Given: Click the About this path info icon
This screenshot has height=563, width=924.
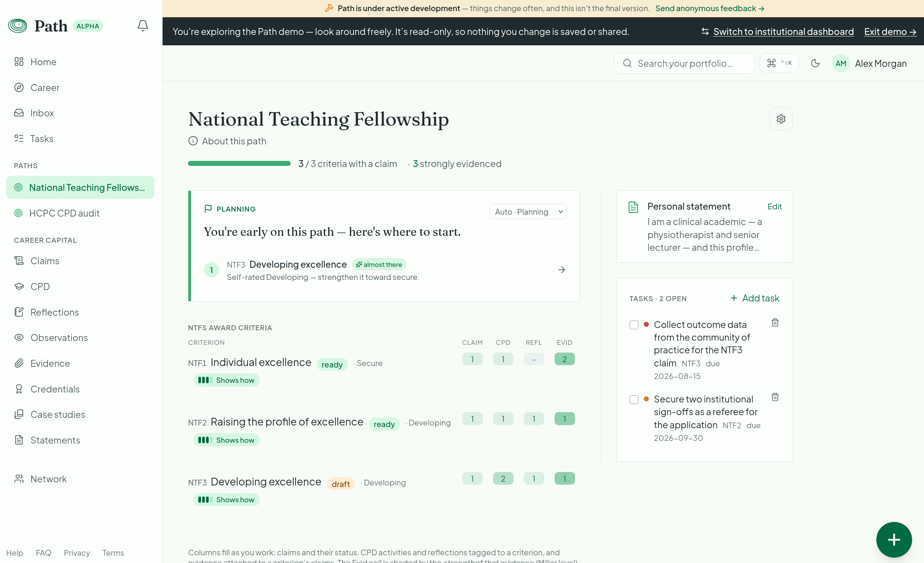Looking at the screenshot, I should [193, 141].
